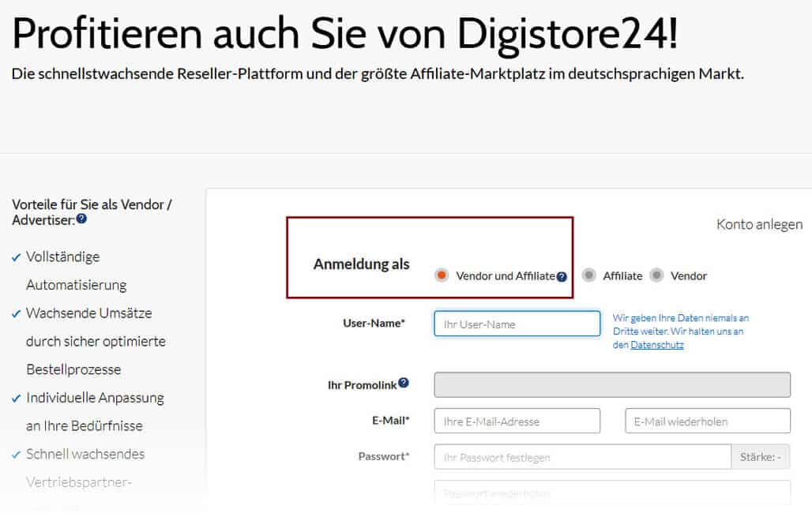Image resolution: width=812 pixels, height=513 pixels.
Task: Select the Affiliate radio button
Action: [x=588, y=275]
